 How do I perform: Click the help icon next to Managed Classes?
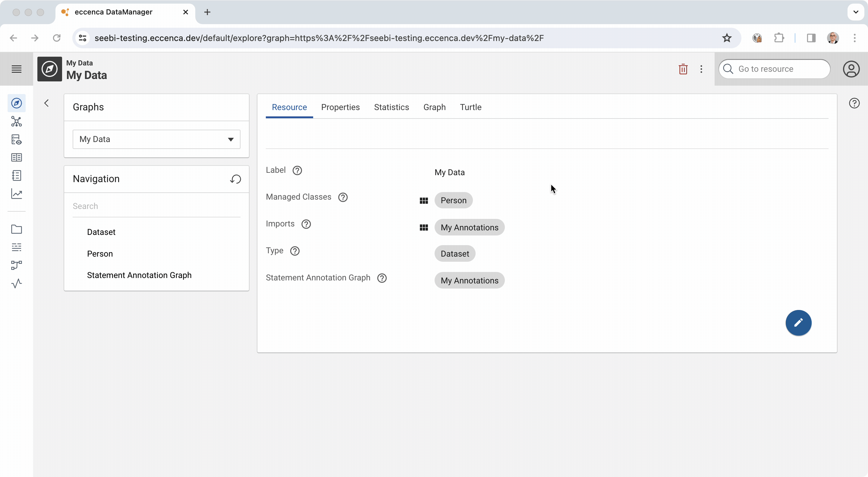click(343, 197)
